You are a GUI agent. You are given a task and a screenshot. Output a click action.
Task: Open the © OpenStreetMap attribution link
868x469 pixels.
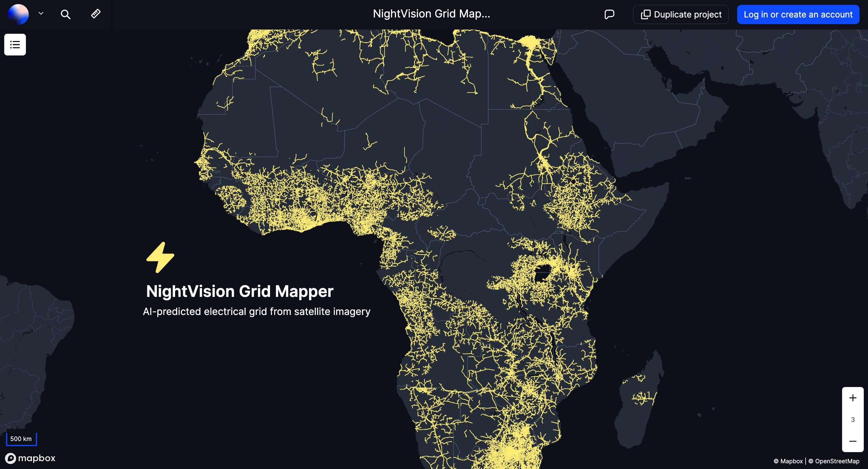[834, 461]
